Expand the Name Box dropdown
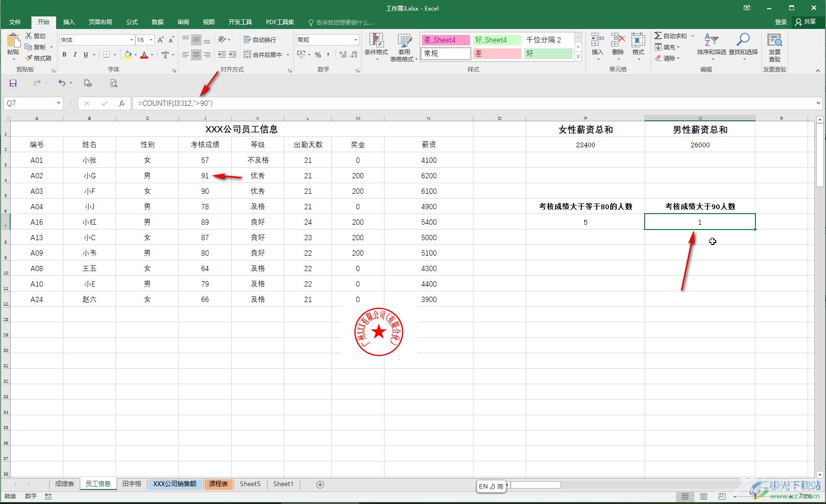This screenshot has width=826, height=504. [x=59, y=103]
